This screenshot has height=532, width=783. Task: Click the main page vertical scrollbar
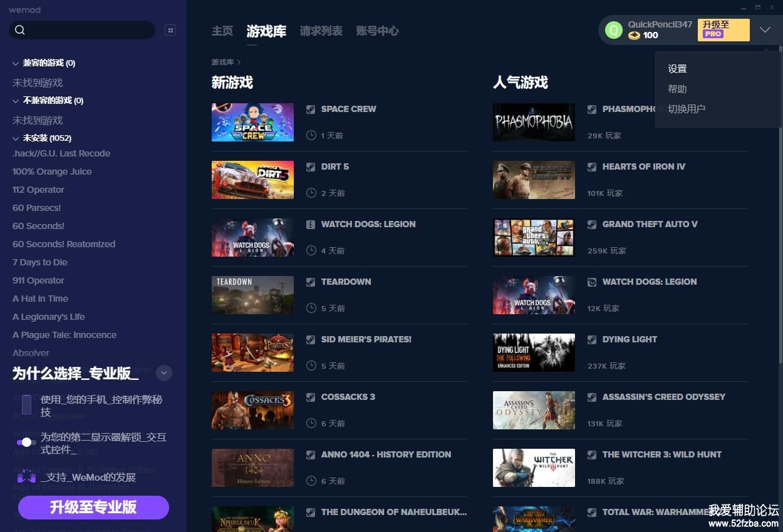(x=780, y=203)
